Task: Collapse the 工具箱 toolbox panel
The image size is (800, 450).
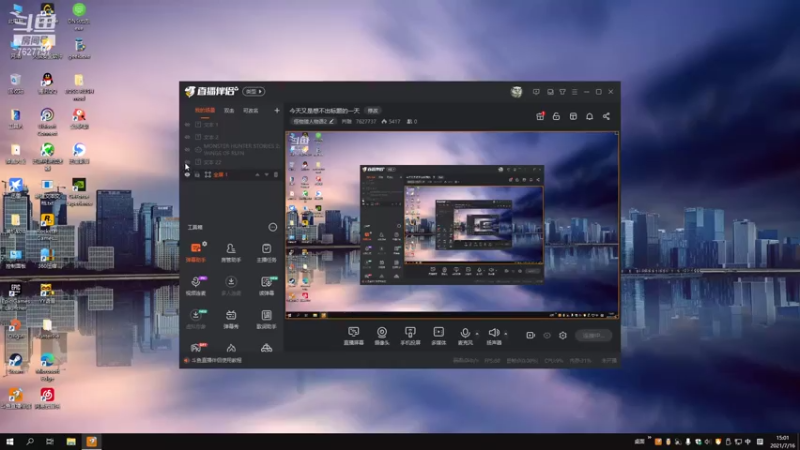Action: coord(272,227)
